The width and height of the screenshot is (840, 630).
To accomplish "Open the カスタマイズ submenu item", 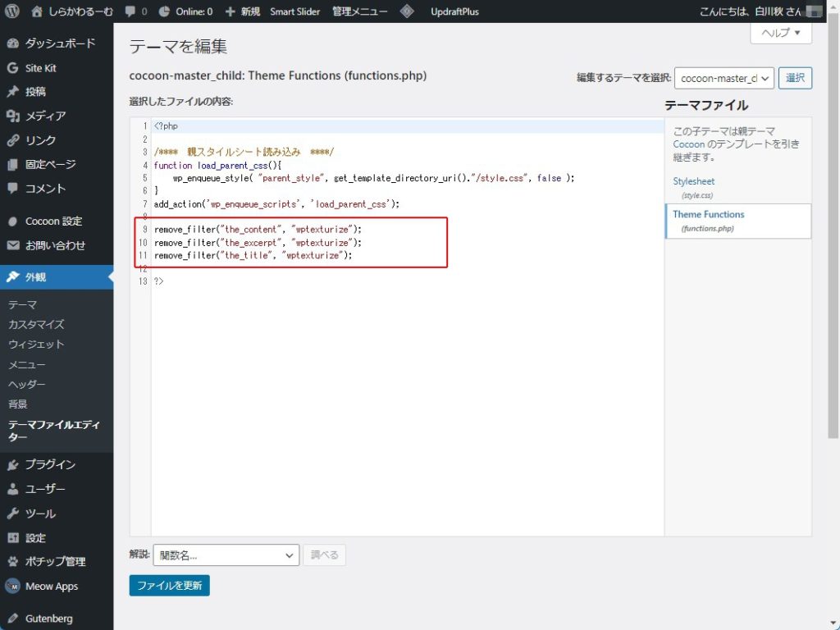I will coord(36,325).
